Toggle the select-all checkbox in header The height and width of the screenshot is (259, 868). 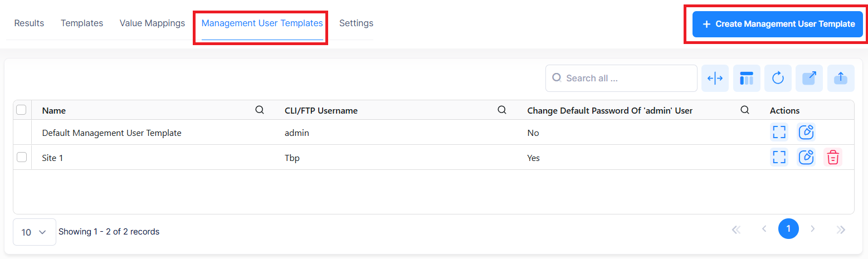22,110
